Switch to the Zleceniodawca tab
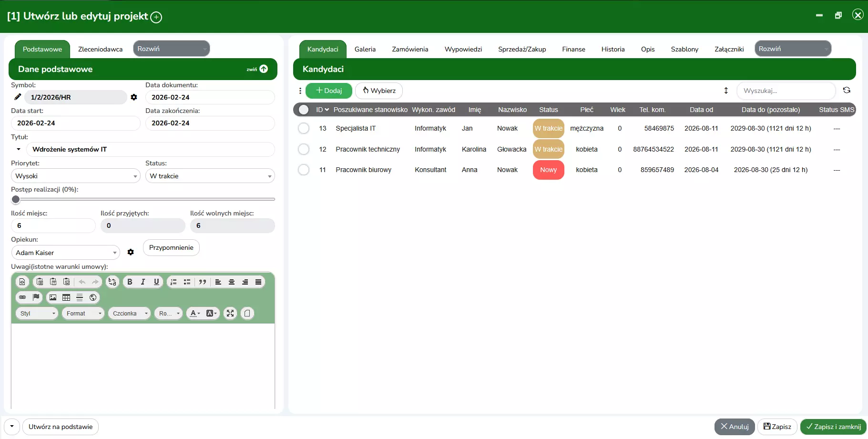The image size is (868, 439). pos(100,49)
